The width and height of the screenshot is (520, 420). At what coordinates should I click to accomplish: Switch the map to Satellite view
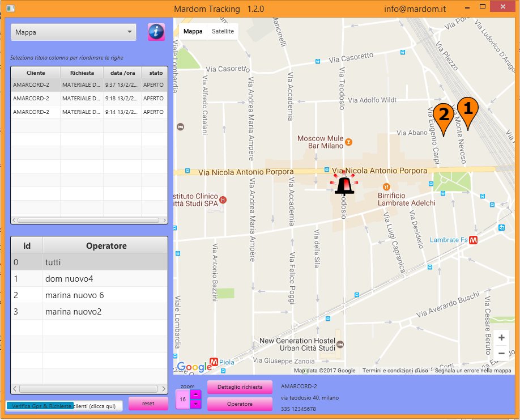pos(222,31)
